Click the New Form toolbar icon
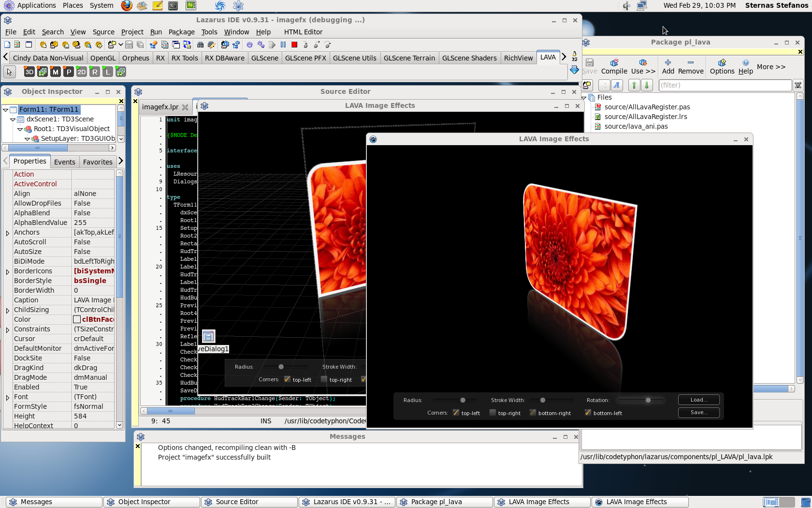The width and height of the screenshot is (812, 508). [x=29, y=45]
